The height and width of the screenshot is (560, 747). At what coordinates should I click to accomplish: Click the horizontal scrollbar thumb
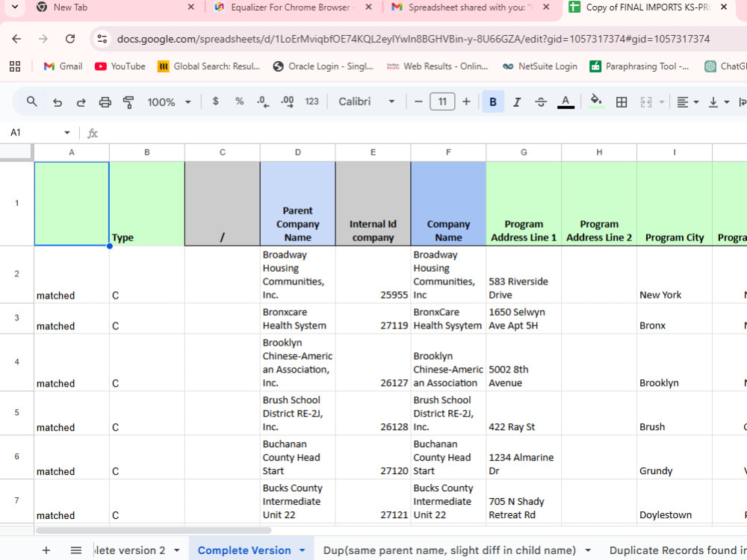153,530
